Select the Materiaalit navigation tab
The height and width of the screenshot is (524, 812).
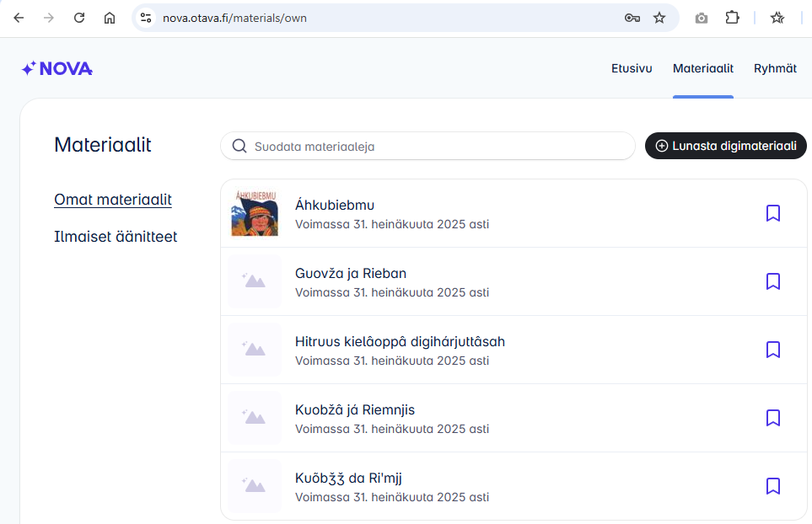(x=702, y=68)
